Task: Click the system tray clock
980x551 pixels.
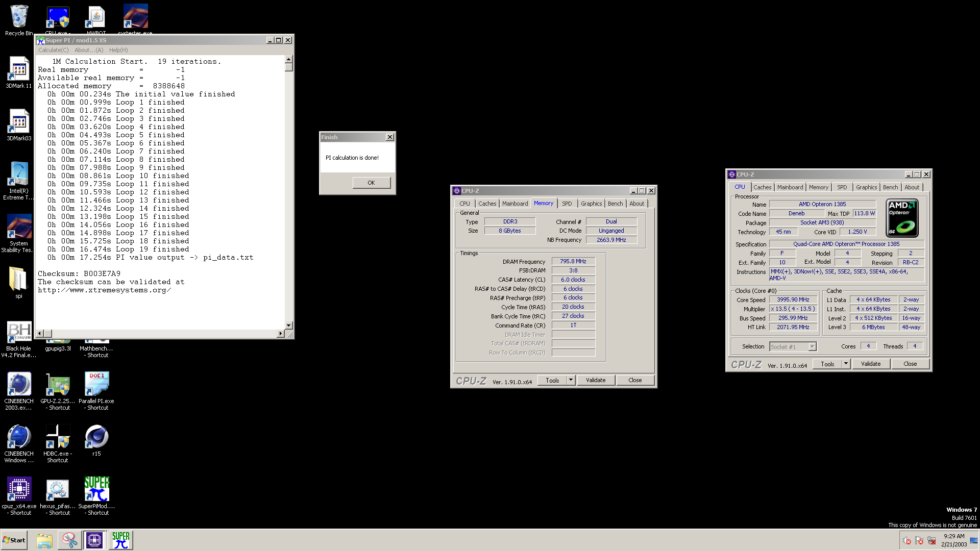Action: [x=954, y=540]
